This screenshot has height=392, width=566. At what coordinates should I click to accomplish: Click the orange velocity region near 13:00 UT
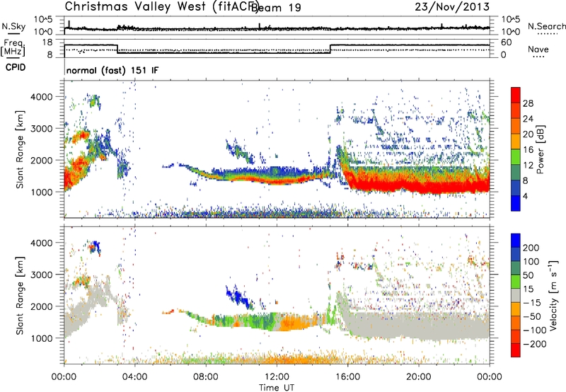coord(293,322)
